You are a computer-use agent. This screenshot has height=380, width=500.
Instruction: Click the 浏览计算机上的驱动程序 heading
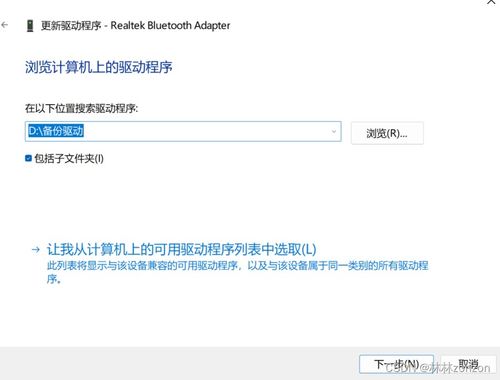click(x=99, y=67)
